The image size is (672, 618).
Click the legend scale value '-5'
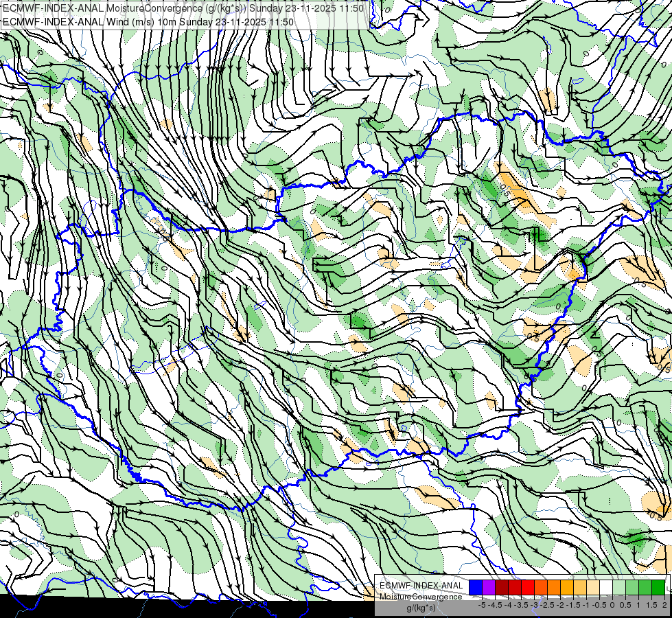[x=482, y=605]
